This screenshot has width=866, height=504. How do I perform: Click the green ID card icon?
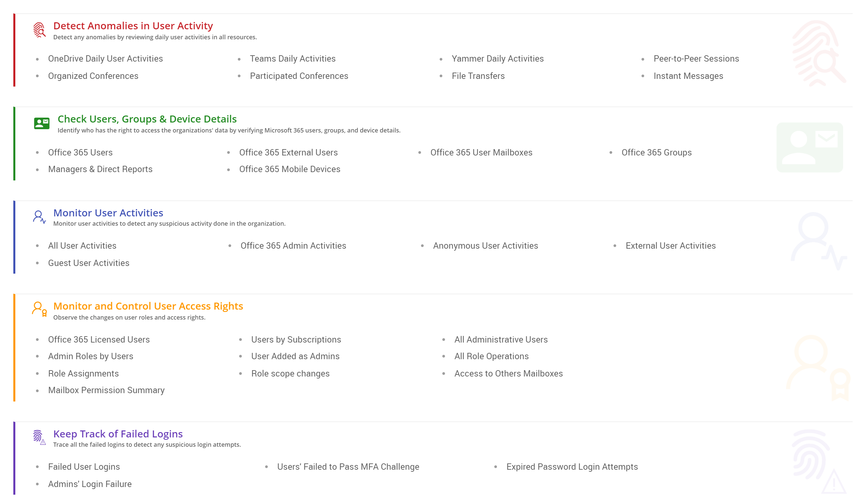42,123
